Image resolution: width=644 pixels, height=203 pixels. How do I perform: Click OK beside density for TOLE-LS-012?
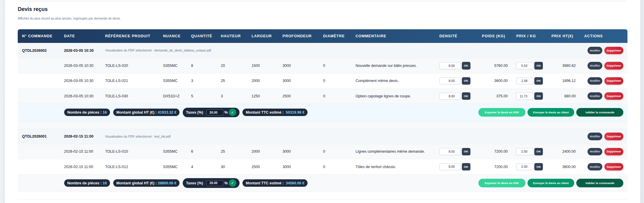point(466,167)
